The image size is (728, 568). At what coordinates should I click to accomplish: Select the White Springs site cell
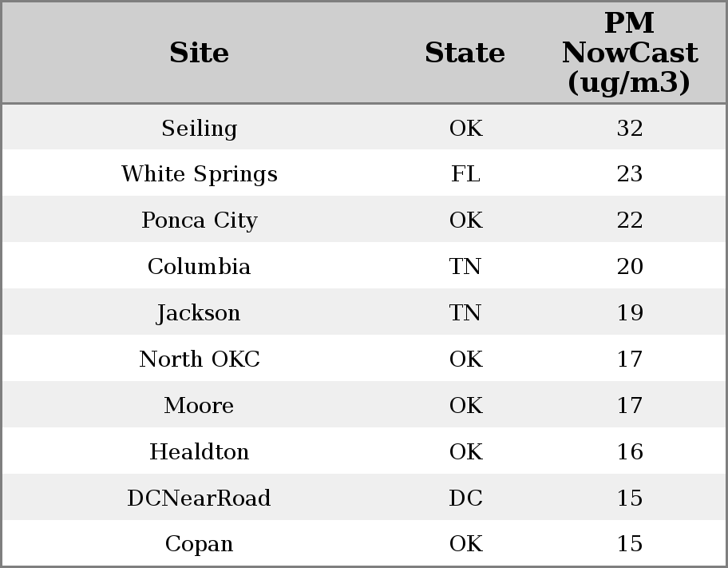(199, 174)
